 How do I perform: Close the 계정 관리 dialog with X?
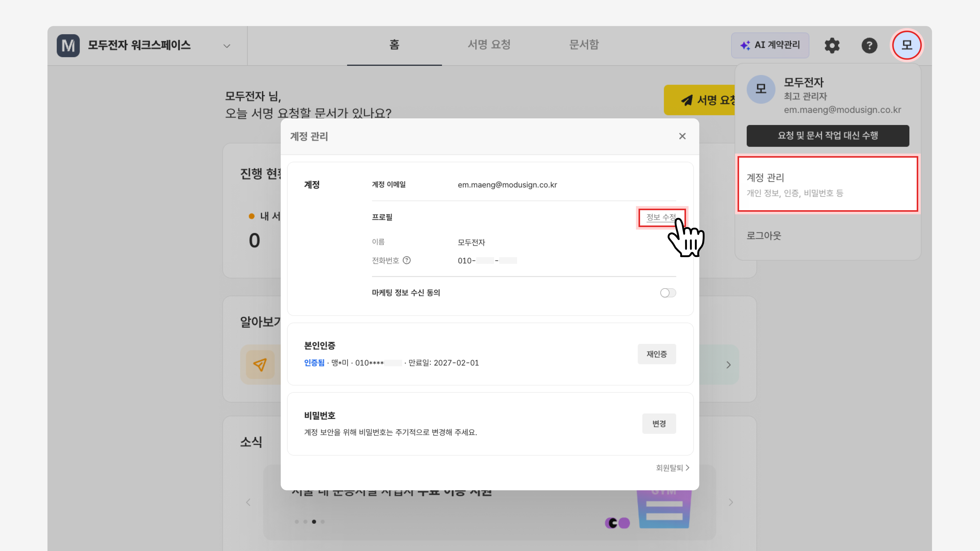(682, 136)
